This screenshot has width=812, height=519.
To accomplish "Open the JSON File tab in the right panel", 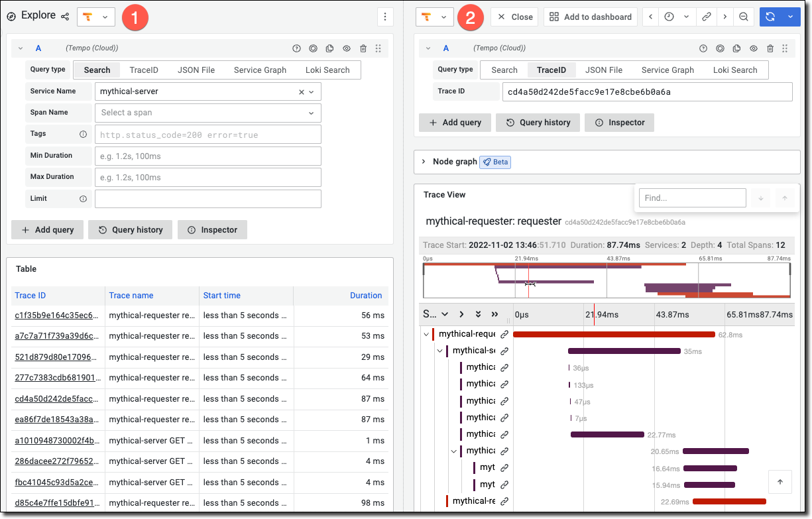I will (603, 70).
